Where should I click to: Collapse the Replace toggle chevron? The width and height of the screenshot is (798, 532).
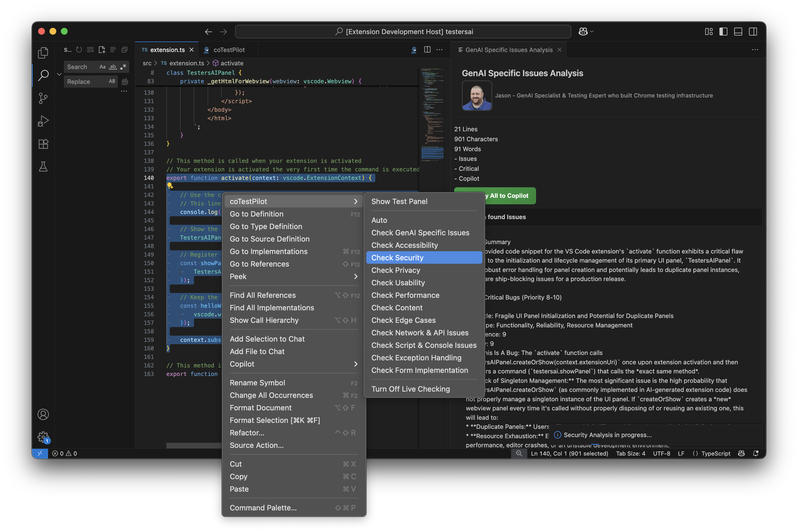click(x=59, y=74)
